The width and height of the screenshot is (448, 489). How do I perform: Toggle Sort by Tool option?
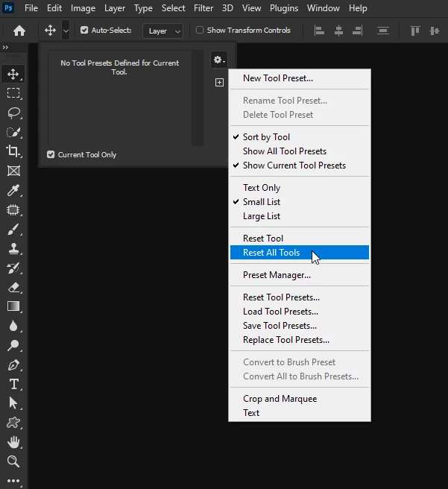tap(266, 137)
